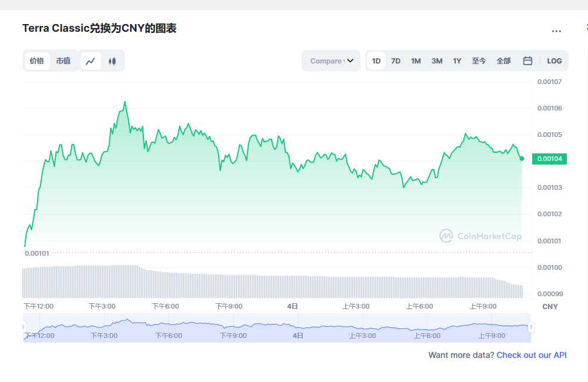
Task: Select the 1M time range
Action: pos(416,61)
